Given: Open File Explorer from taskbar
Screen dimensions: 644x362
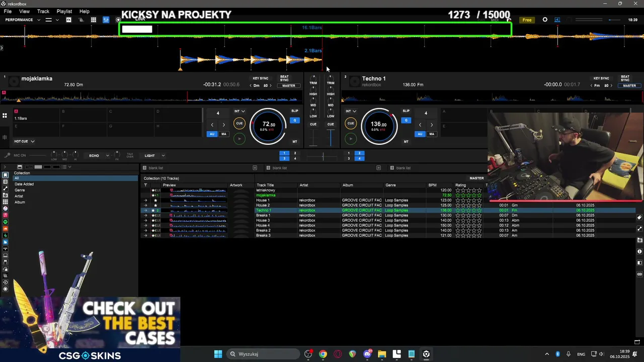Looking at the screenshot, I should (382, 354).
